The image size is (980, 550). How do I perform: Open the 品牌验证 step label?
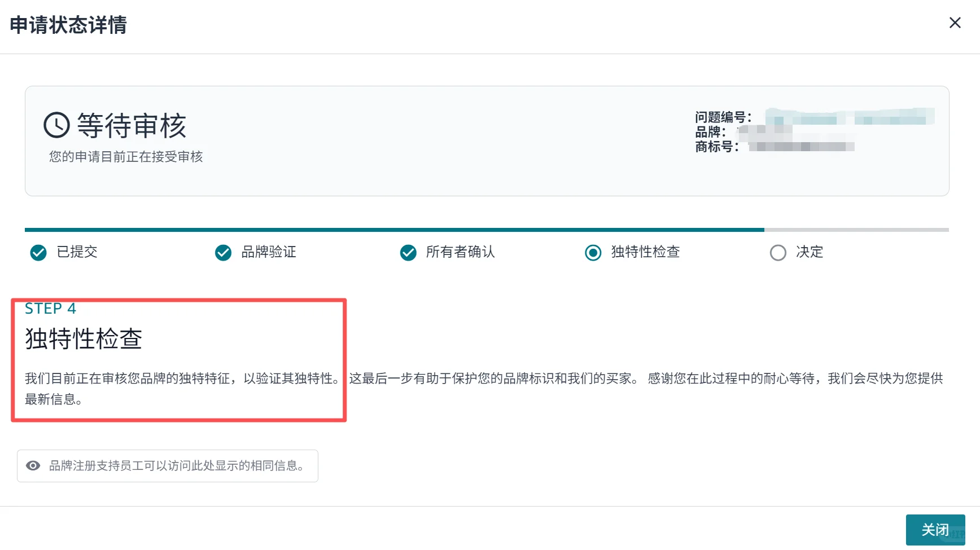click(x=269, y=252)
